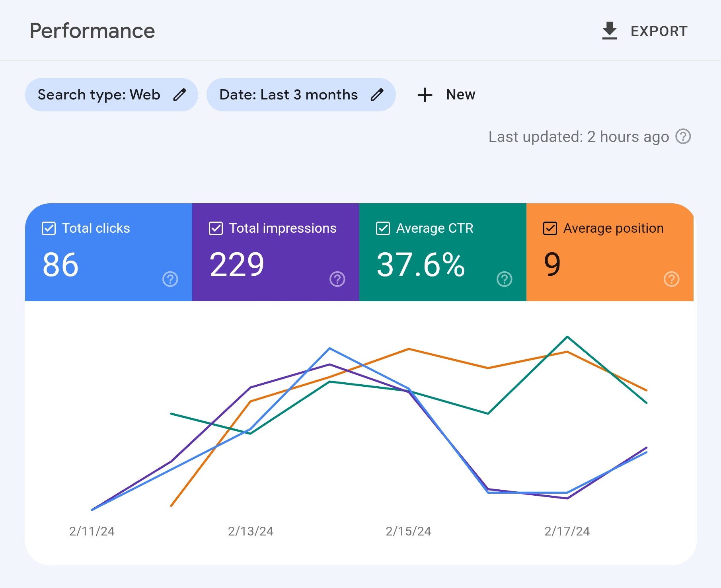Click the EXPORT button label

pos(659,31)
